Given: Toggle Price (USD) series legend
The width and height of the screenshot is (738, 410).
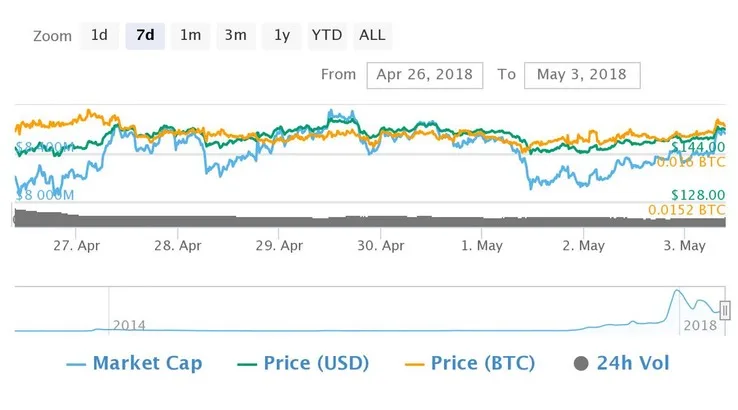Looking at the screenshot, I should (316, 362).
